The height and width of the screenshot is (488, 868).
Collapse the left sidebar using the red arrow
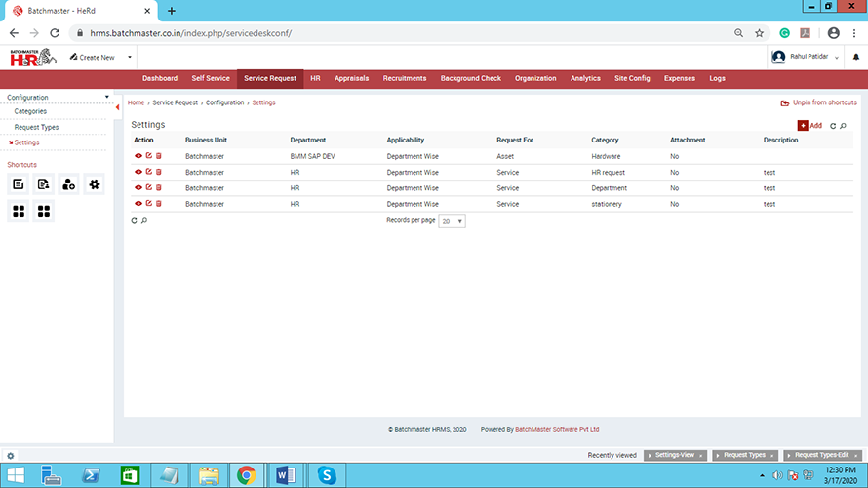point(118,107)
